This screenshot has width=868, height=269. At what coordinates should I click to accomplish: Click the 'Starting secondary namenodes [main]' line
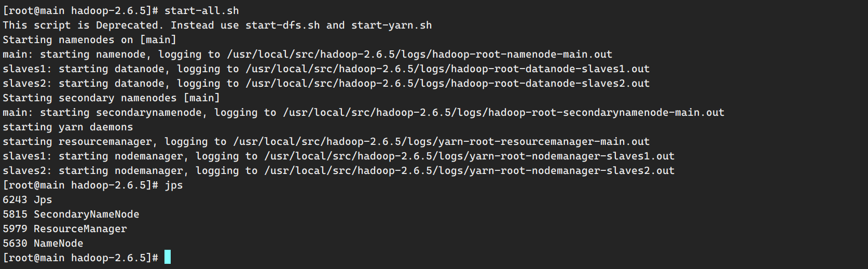point(111,98)
